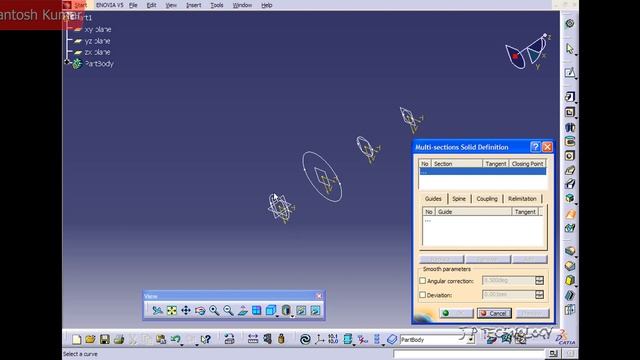
Task: Click the What's This help icon
Action: click(206, 339)
